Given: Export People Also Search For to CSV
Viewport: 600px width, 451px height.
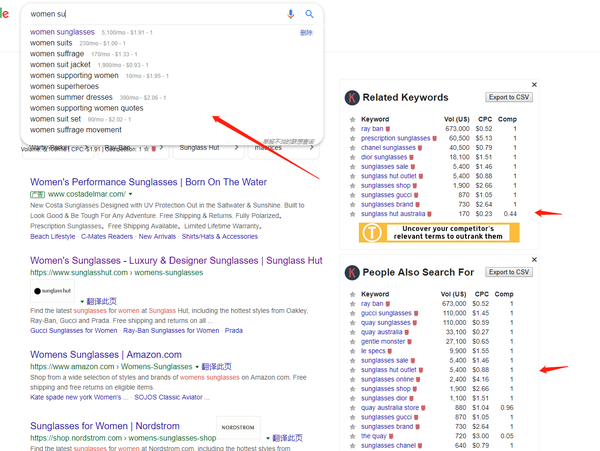Looking at the screenshot, I should (x=509, y=272).
